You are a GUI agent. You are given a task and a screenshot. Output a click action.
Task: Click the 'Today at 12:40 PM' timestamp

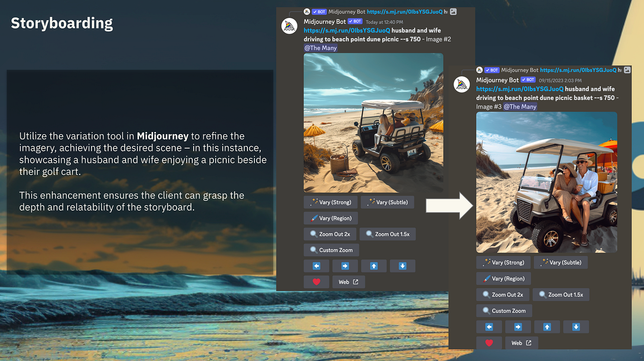tap(384, 22)
